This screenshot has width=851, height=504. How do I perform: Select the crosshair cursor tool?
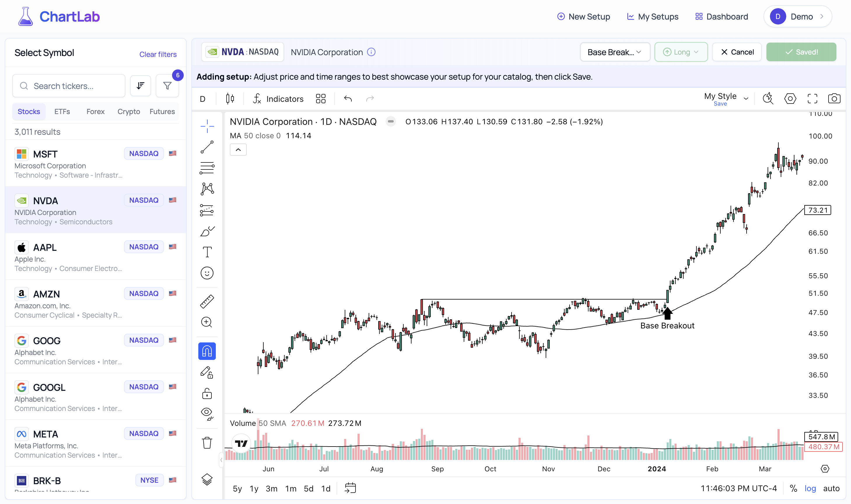click(x=207, y=126)
